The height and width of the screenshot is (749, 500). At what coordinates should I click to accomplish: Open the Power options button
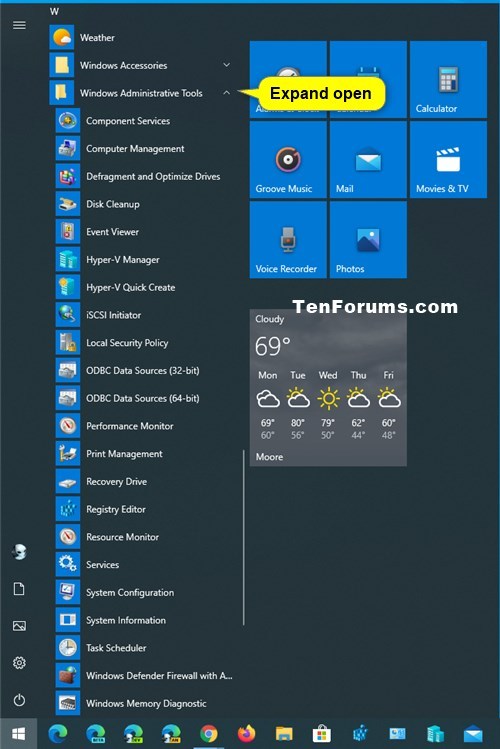pos(19,700)
